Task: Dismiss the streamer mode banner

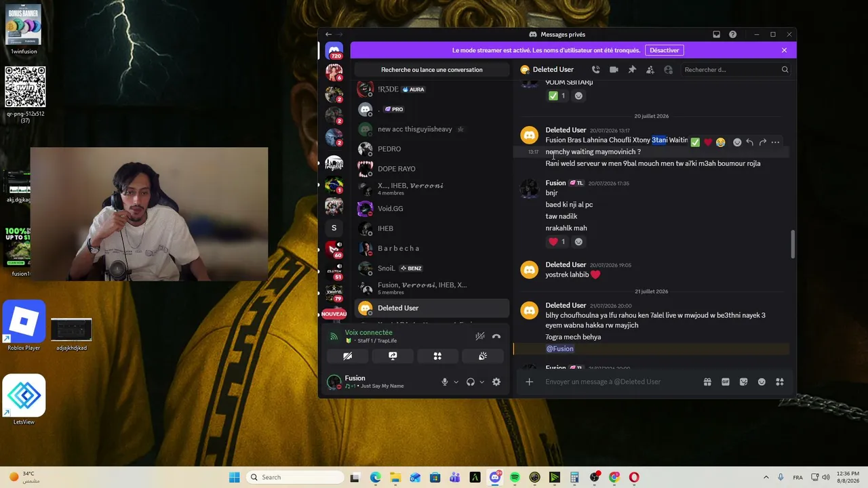Action: (x=784, y=50)
